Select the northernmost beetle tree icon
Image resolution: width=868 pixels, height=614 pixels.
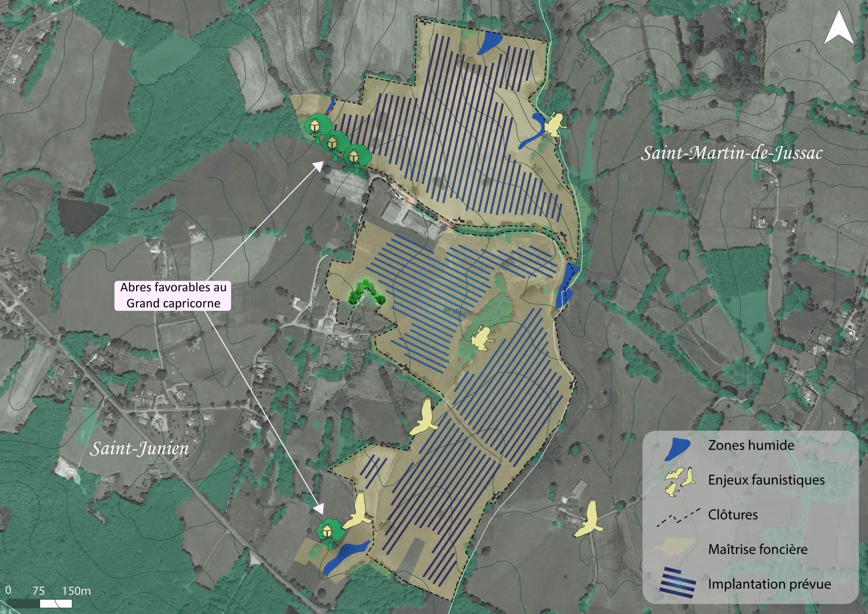point(317,127)
